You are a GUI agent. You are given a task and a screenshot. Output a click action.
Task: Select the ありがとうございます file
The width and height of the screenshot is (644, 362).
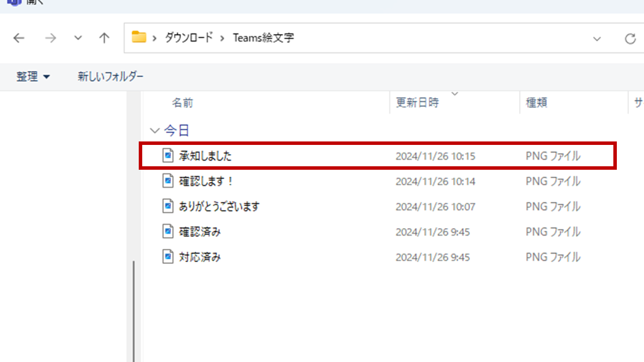[219, 207]
